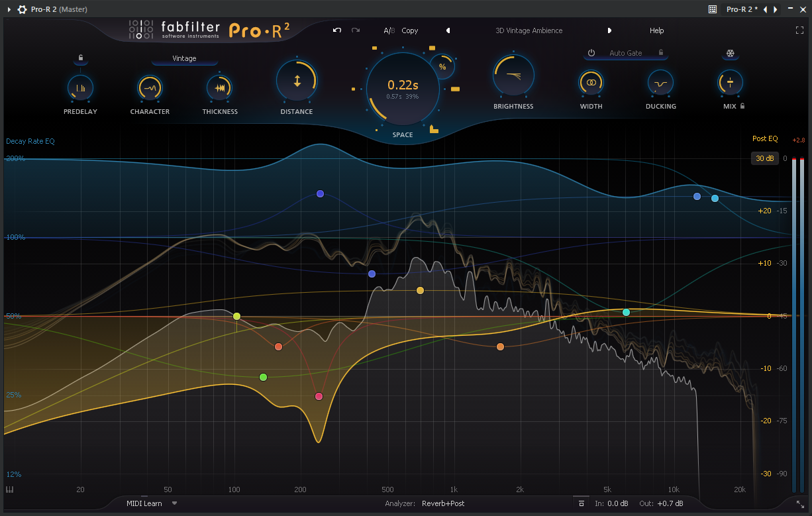
Task: Toggle the predelay lock icon
Action: click(x=80, y=58)
